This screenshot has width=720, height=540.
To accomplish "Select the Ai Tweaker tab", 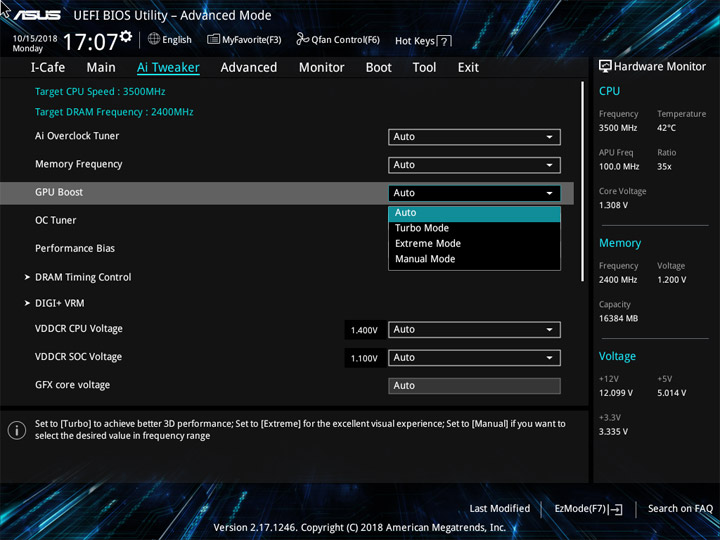I will pos(168,68).
